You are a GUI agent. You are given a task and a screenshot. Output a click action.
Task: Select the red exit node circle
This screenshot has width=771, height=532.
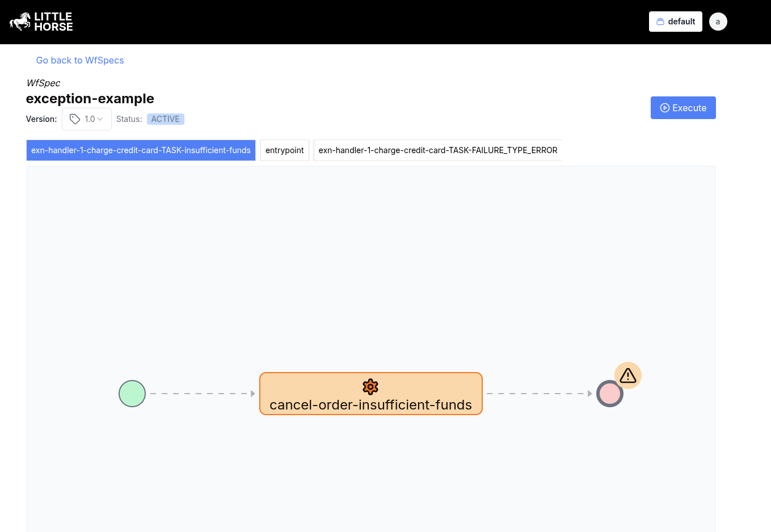[610, 394]
